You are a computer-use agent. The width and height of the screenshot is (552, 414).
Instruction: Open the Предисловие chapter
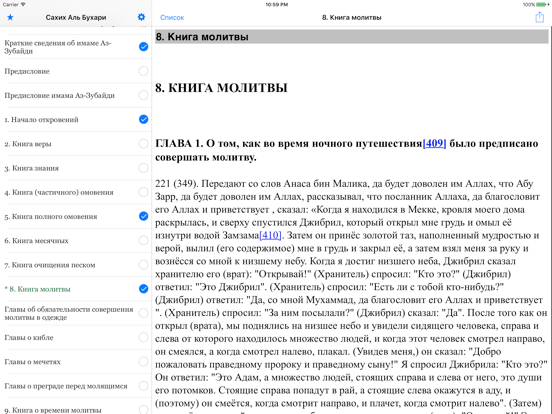pyautogui.click(x=27, y=71)
